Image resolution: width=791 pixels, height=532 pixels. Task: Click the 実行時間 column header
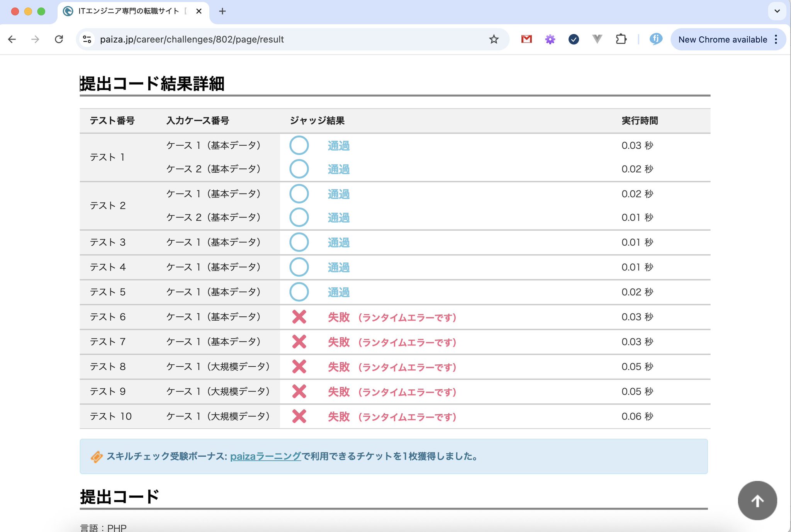coord(640,121)
